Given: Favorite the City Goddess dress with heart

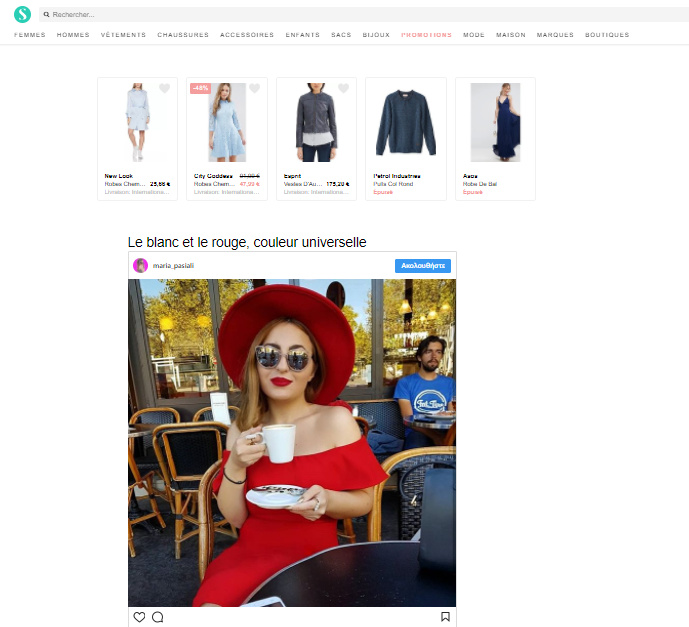Looking at the screenshot, I should click(x=254, y=89).
